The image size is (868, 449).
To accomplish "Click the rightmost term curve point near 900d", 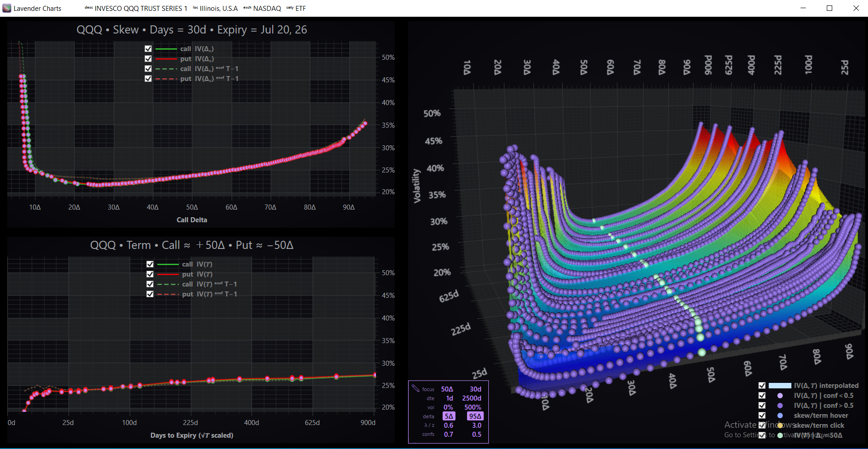I will click(375, 375).
